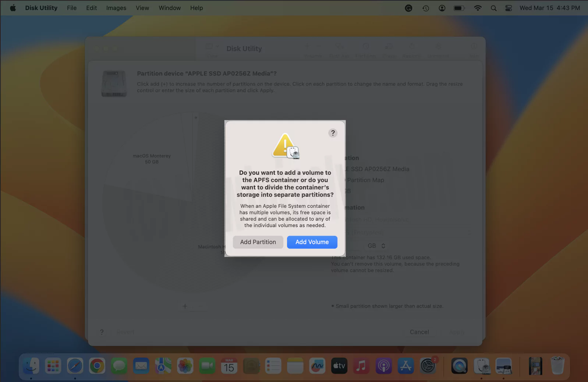Open Photos from the Dock
Viewport: 588px width, 382px height.
tap(185, 366)
